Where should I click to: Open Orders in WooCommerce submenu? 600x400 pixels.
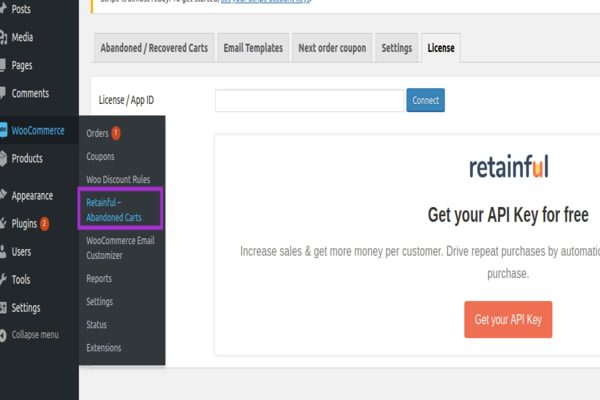[x=97, y=133]
